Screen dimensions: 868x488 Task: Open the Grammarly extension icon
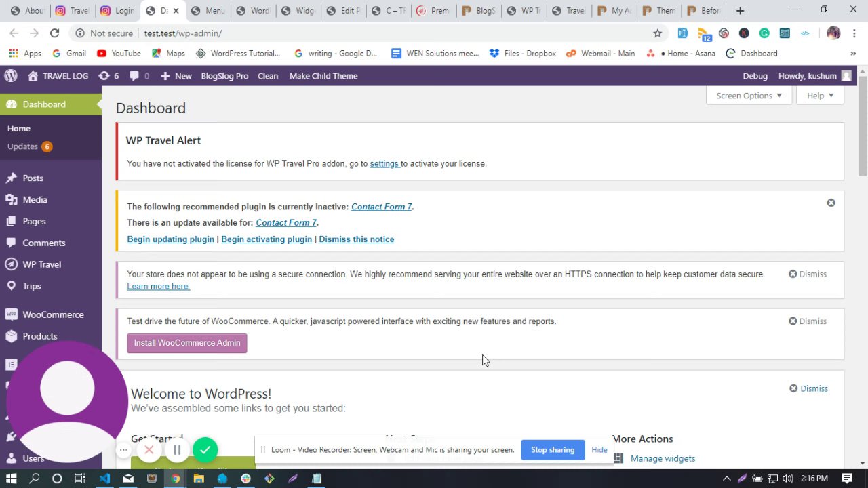(764, 33)
